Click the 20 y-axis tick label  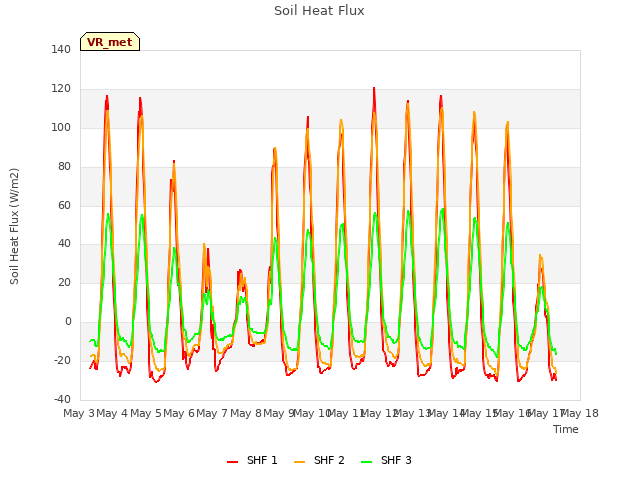(64, 282)
